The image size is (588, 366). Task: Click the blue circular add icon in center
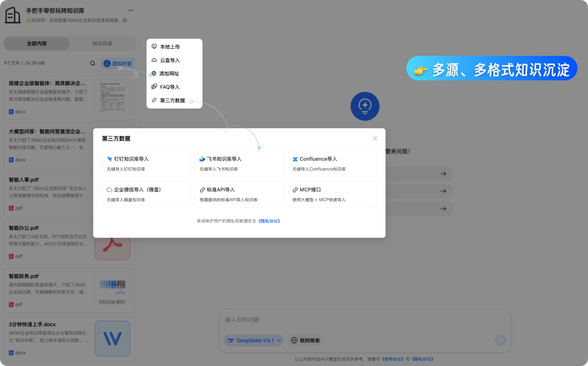pos(365,106)
